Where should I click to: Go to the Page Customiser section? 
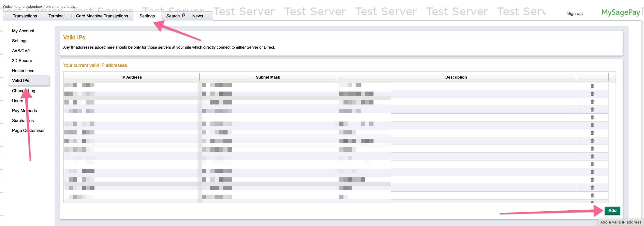click(28, 130)
